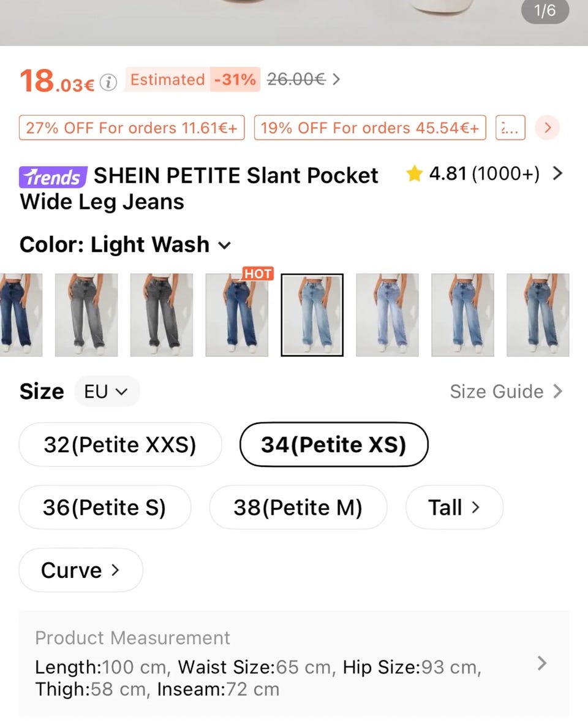Viewport: 588px width, 728px height.
Task: Open the Curve size category
Action: click(80, 571)
